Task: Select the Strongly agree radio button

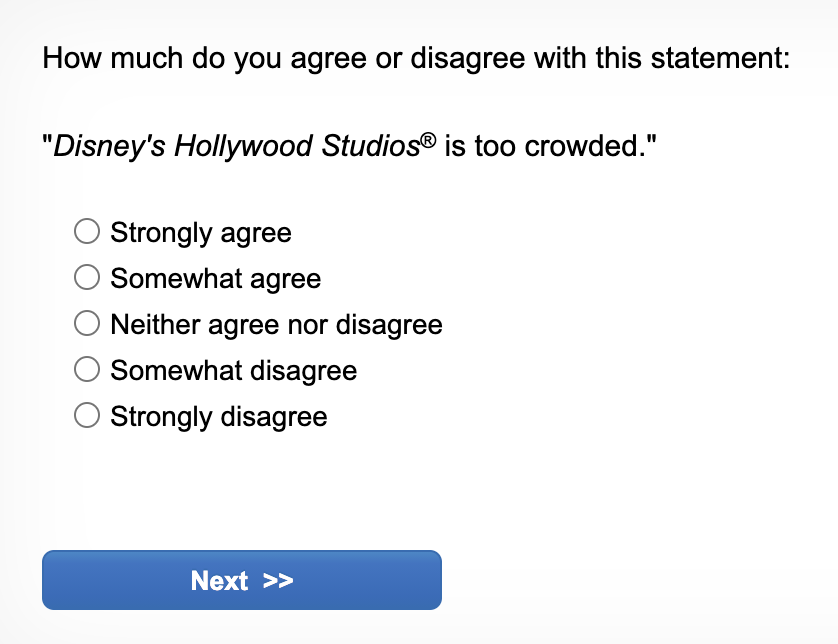Action: [87, 232]
